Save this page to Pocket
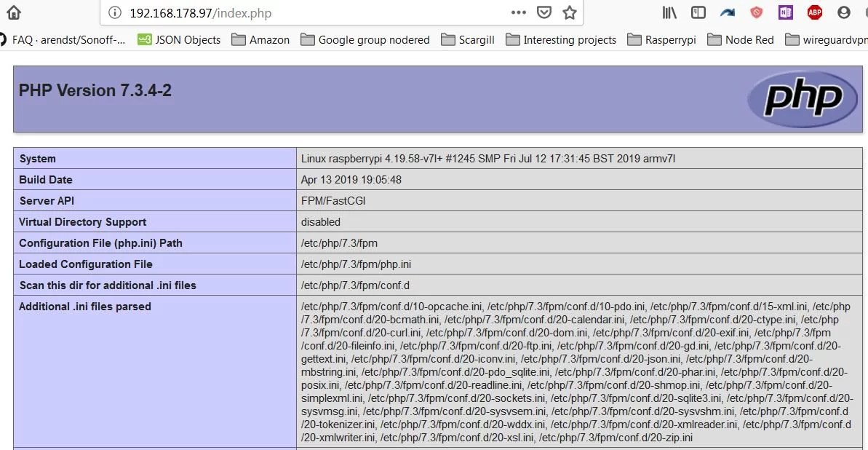868x450 pixels. point(545,12)
